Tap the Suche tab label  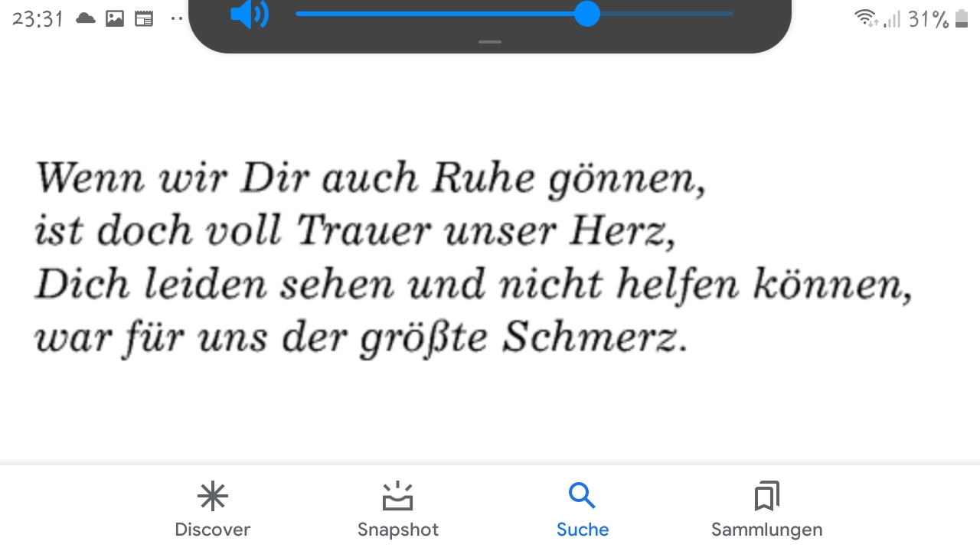coord(583,530)
